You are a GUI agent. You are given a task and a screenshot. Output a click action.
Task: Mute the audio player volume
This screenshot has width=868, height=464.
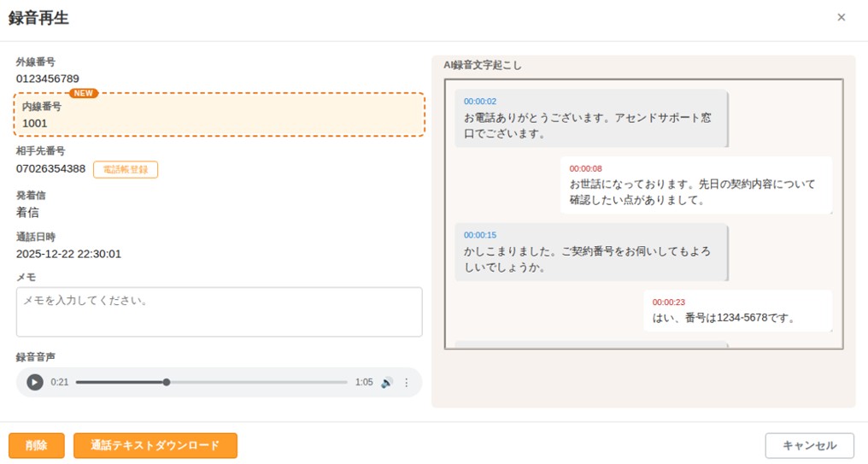pos(387,382)
